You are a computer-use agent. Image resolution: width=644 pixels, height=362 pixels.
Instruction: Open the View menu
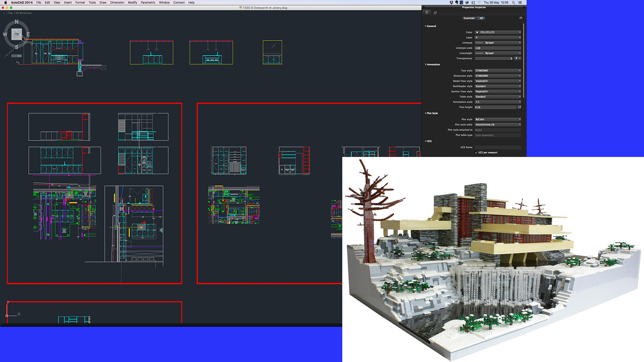pos(57,2)
